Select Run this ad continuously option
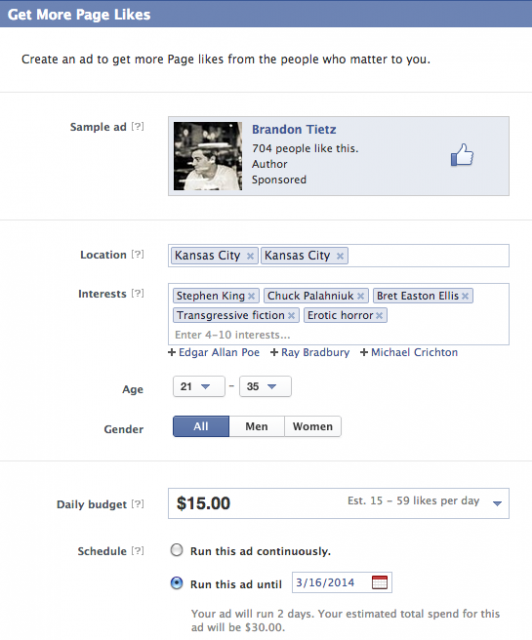This screenshot has height=640, width=532. point(177,550)
